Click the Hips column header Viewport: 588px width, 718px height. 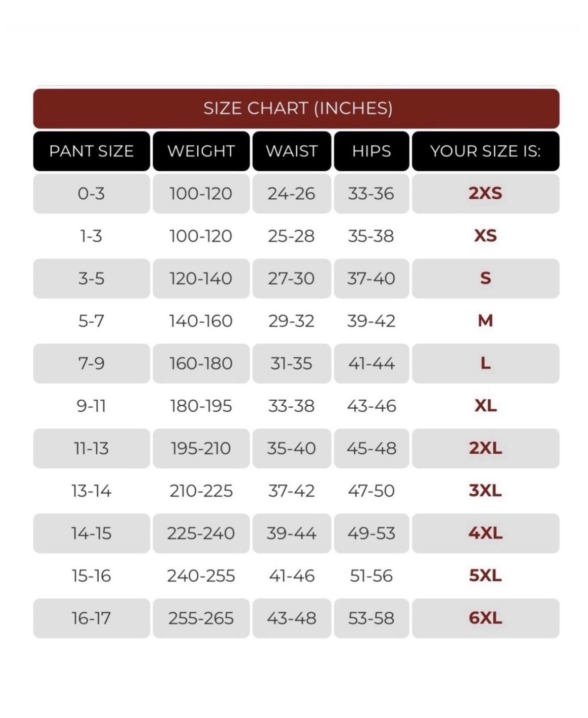[x=372, y=151]
